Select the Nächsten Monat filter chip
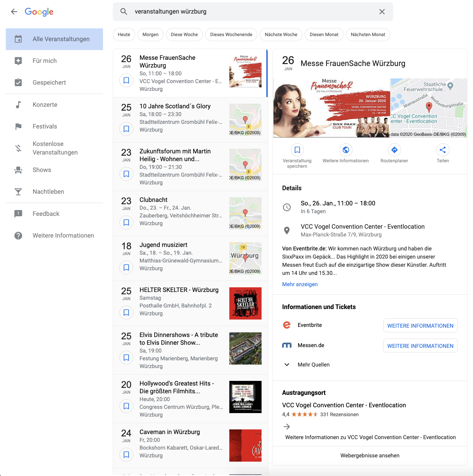Viewport: 473px width, 476px height. click(x=368, y=35)
